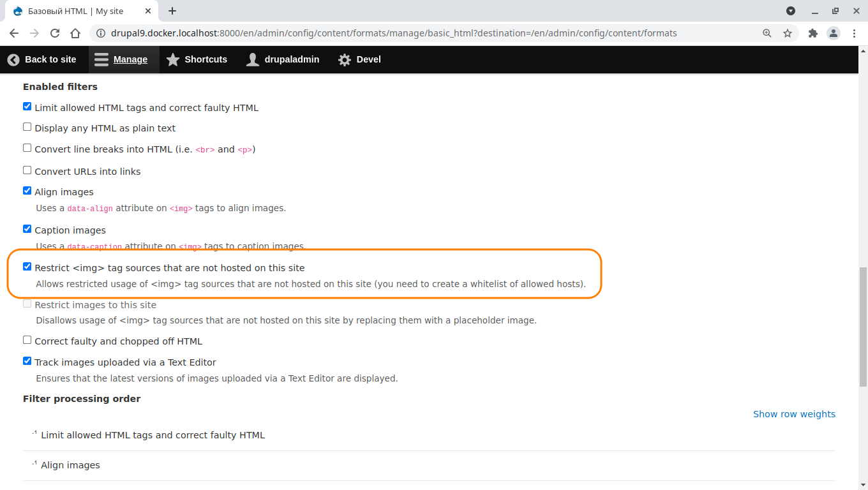Click the Devel gear icon
This screenshot has width=868, height=490.
point(345,59)
